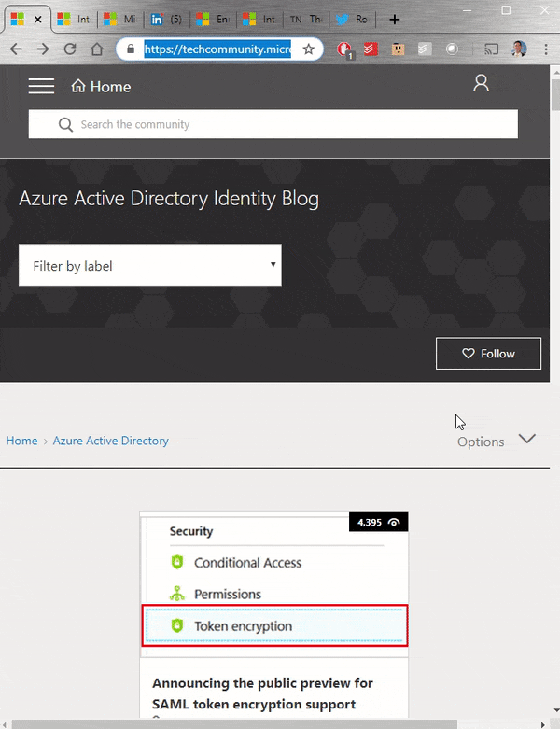Image resolution: width=560 pixels, height=729 pixels.
Task: Click the Home link in the header
Action: [x=101, y=87]
